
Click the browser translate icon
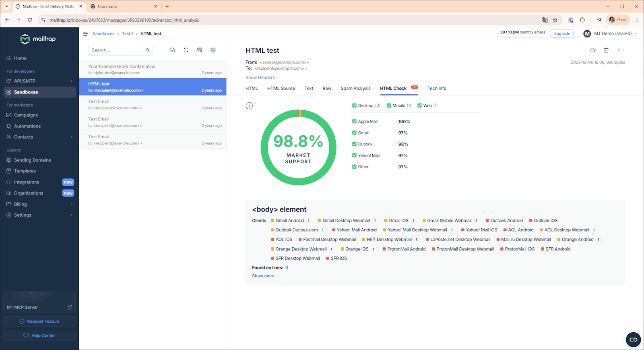(545, 20)
